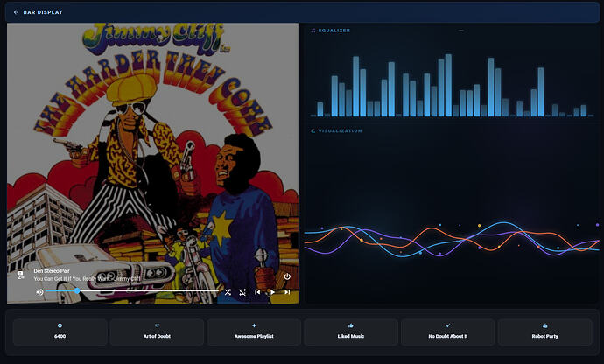This screenshot has width=604, height=364.
Task: Click the waveform visualization display
Action: [x=452, y=239]
